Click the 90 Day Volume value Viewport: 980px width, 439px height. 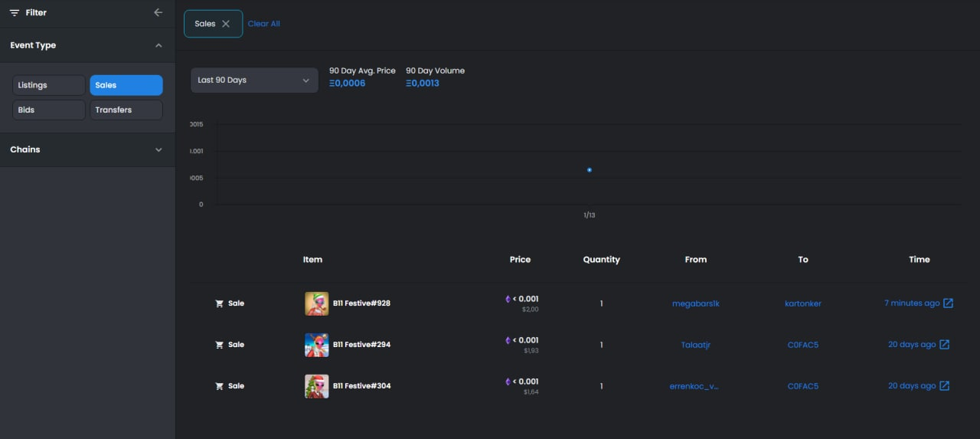coord(423,84)
